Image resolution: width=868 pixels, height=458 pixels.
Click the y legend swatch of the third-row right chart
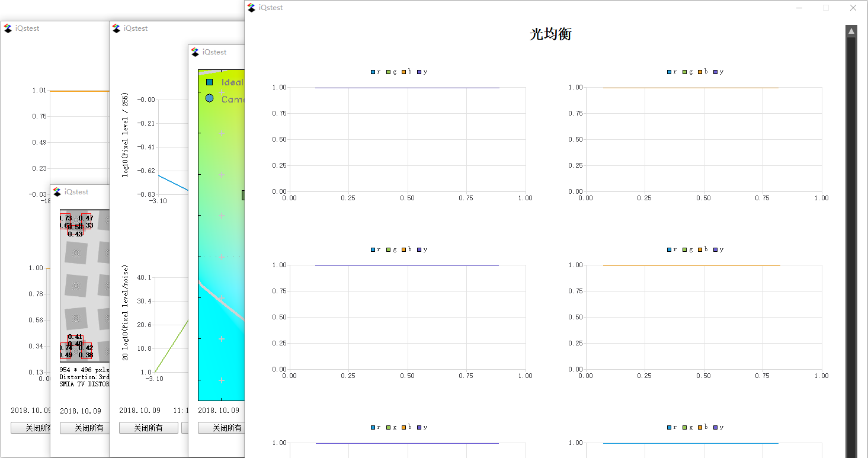[x=716, y=427]
